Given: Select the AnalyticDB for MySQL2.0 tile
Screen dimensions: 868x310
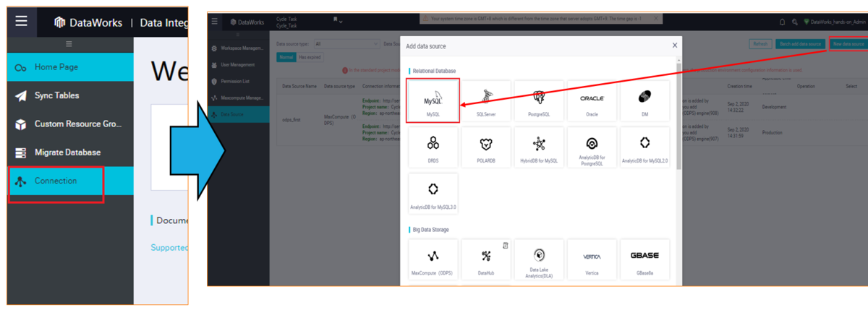Looking at the screenshot, I should click(644, 147).
